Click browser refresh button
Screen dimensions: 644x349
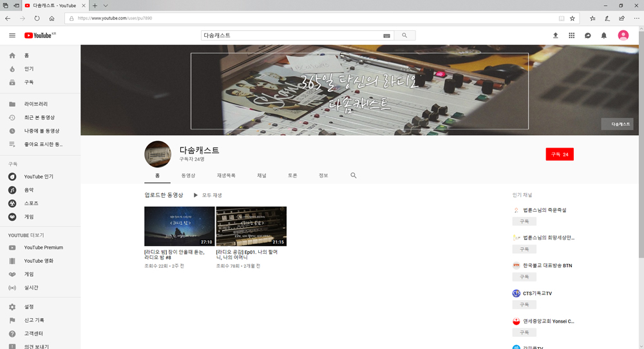37,18
